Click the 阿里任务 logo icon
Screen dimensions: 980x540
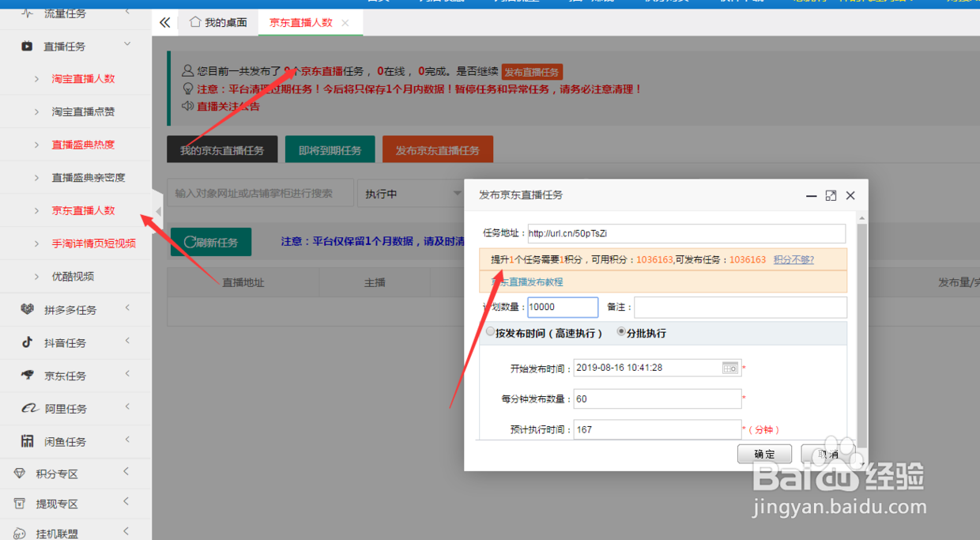28,409
